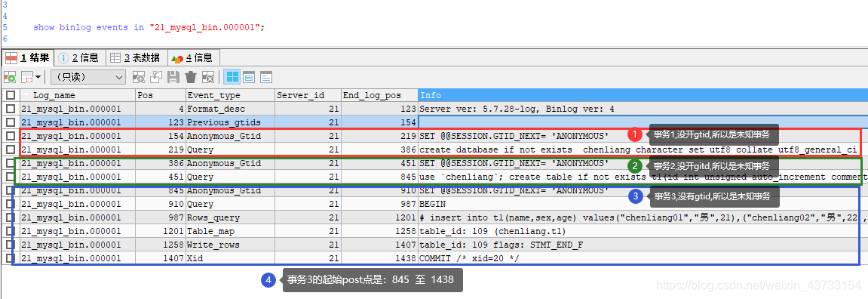Click the save changes floppy icon
868x299 pixels.
pyautogui.click(x=173, y=77)
